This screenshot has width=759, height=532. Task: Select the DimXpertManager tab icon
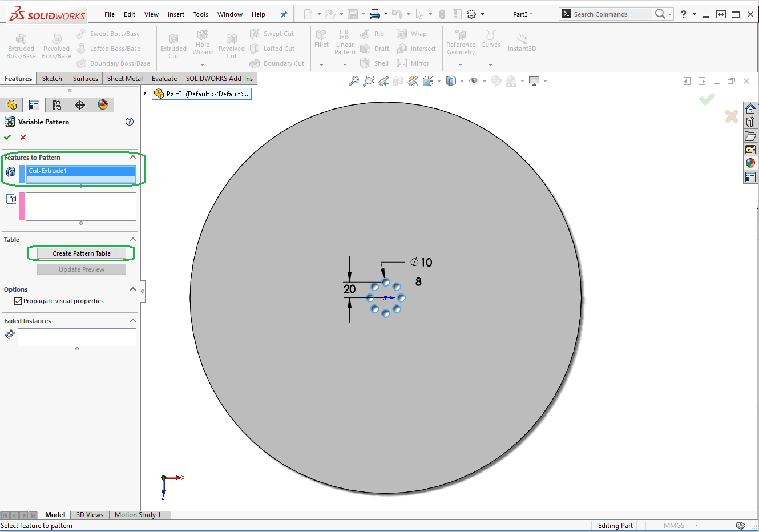[x=80, y=105]
